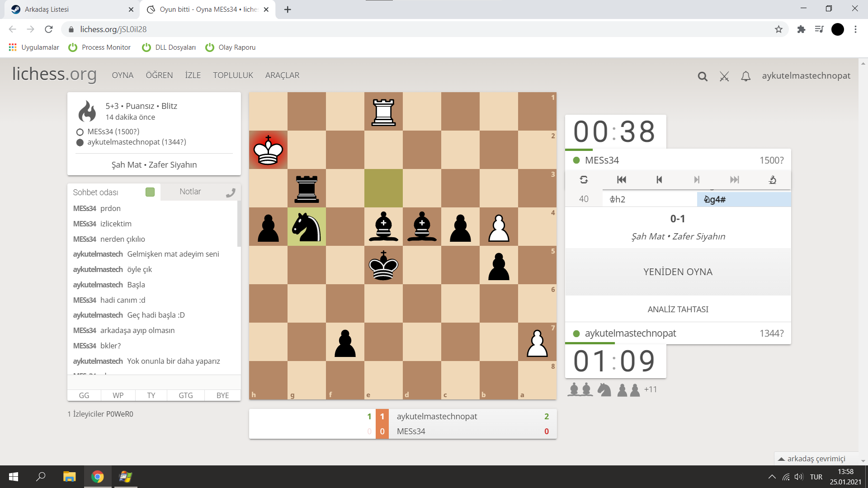Screen dimensions: 868x488
Task: Open the OYNA menu
Action: pos(123,75)
